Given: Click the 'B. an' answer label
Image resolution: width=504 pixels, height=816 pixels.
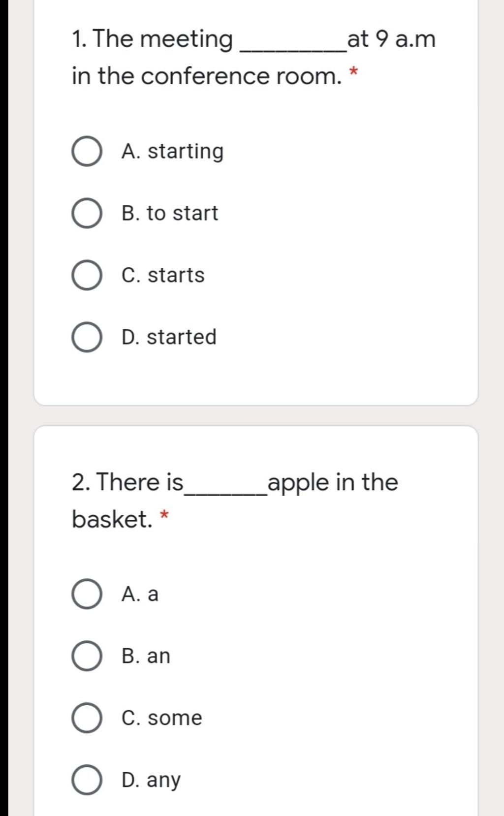Looking at the screenshot, I should [x=146, y=656].
